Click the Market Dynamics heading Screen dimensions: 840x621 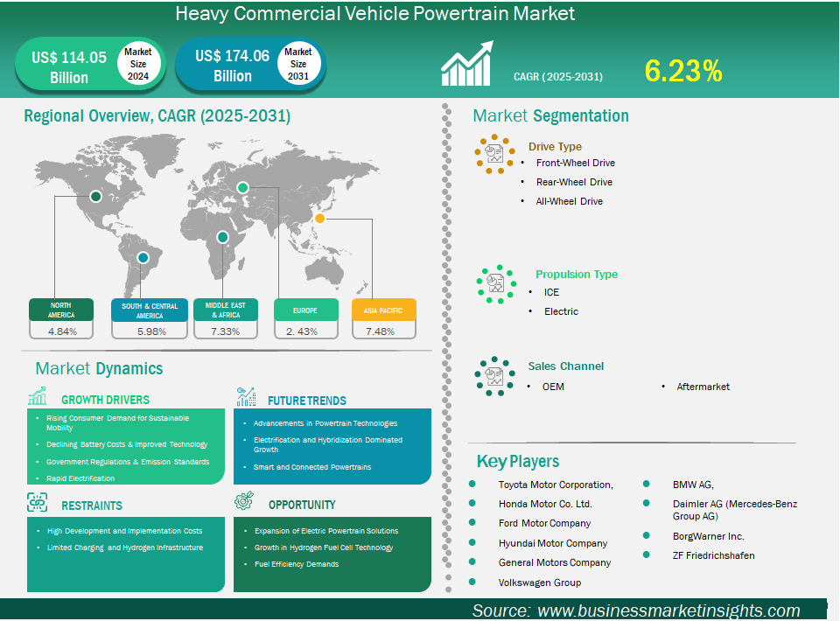tap(99, 368)
